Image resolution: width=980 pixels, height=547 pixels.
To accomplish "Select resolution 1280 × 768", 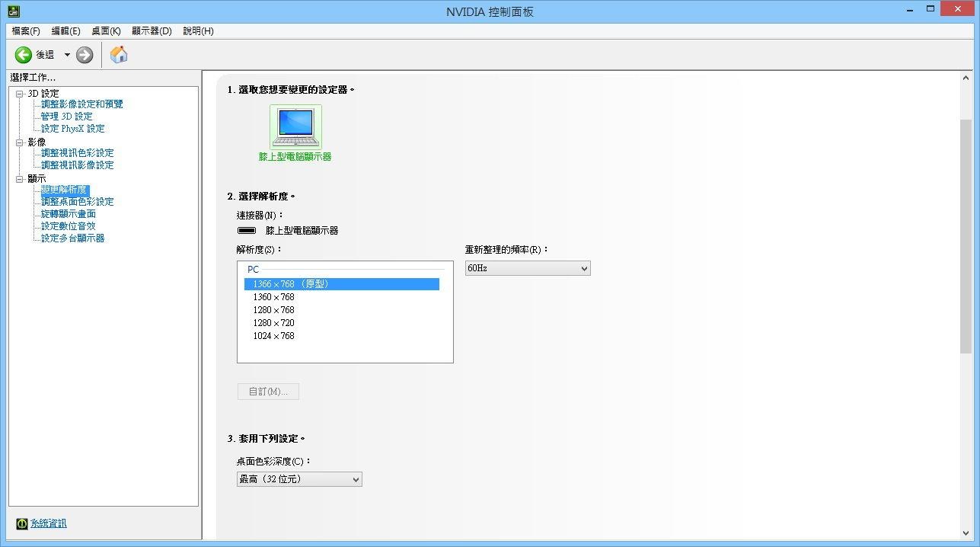I will 341,310.
